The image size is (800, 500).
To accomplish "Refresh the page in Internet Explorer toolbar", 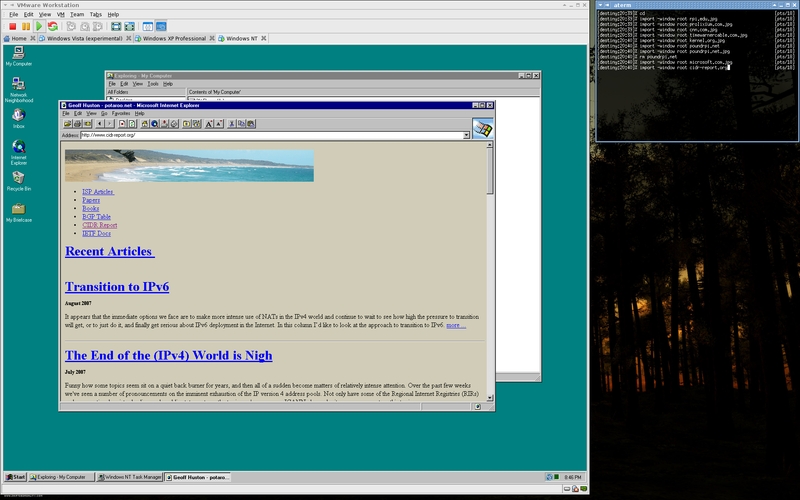I will [132, 123].
